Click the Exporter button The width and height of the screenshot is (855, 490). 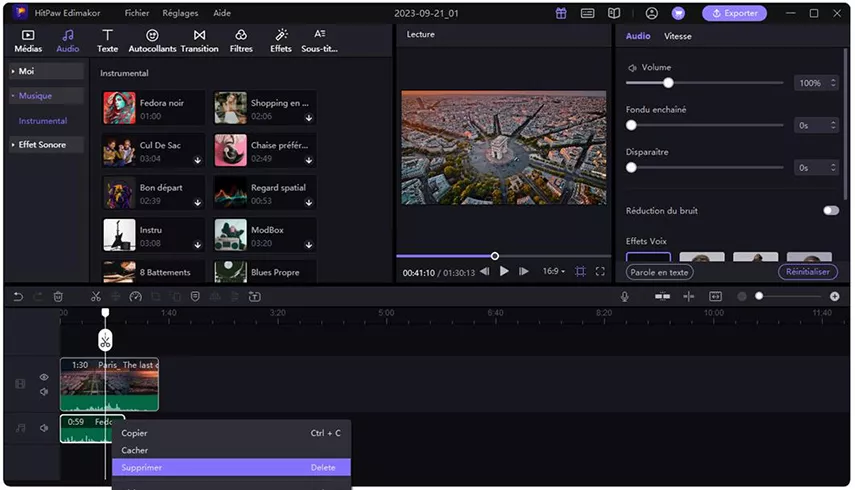tap(734, 13)
